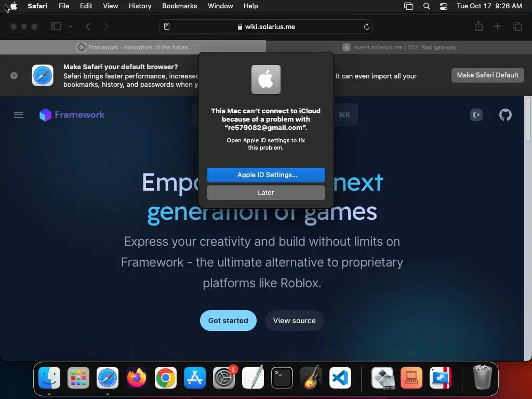The height and width of the screenshot is (399, 532).
Task: Click Make Safari Default button
Action: pos(487,75)
